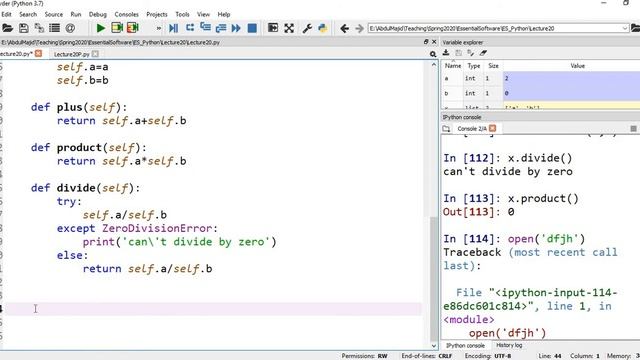Close the editor pane
The image size is (640, 360).
click(434, 42)
